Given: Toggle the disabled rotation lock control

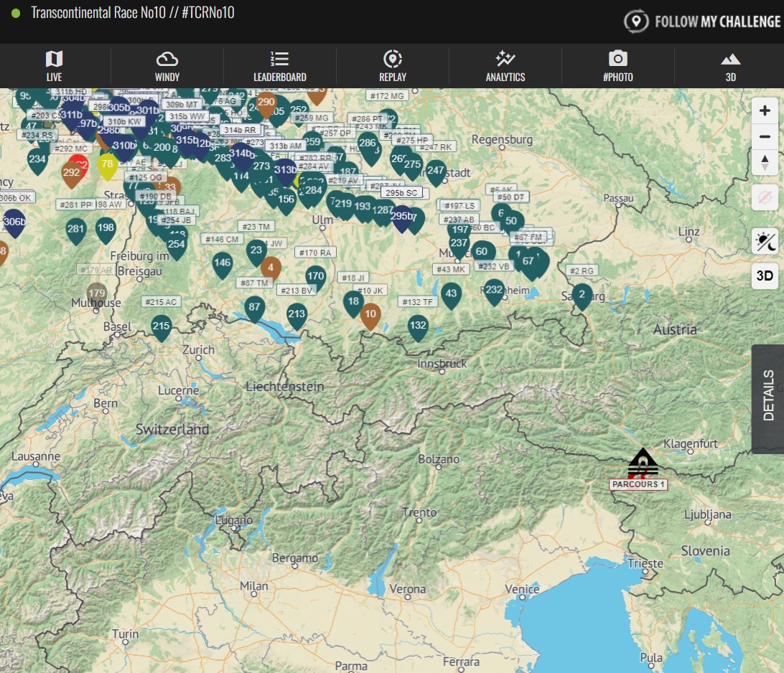Looking at the screenshot, I should click(765, 197).
